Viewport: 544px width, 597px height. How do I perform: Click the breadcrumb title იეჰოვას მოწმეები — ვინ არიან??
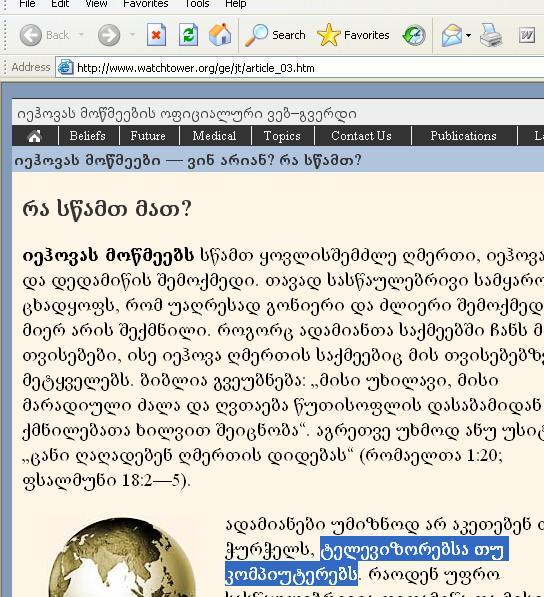[x=144, y=160]
